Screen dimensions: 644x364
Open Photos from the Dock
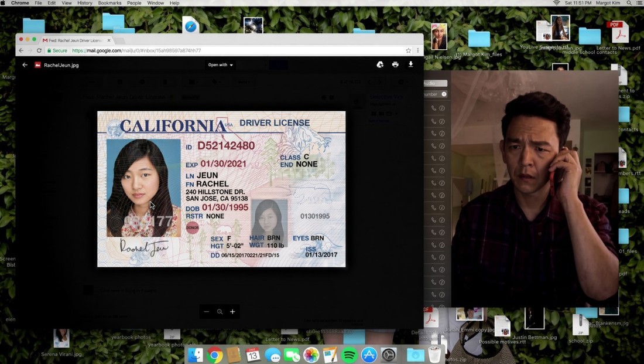311,355
